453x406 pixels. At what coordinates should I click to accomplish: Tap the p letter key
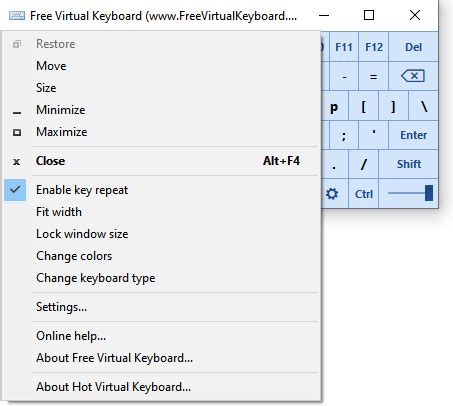click(334, 106)
